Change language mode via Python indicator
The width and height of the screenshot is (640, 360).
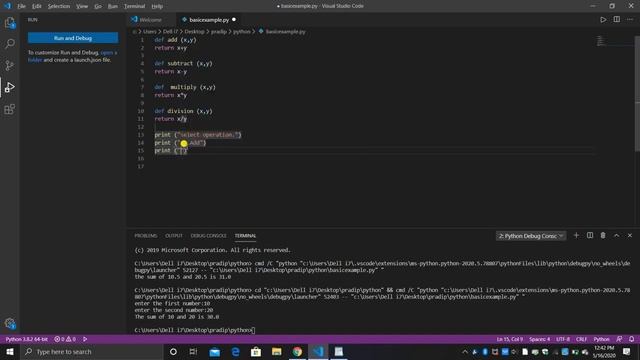[601, 339]
